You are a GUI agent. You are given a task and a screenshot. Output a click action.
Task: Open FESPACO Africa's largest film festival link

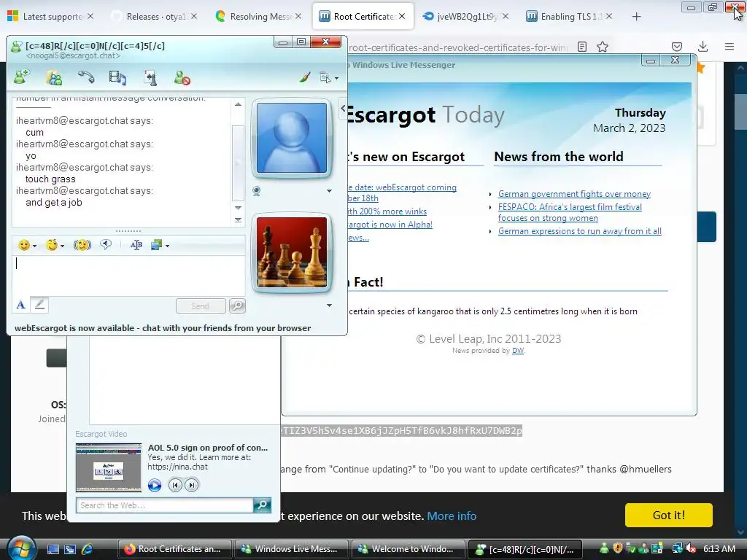pyautogui.click(x=570, y=212)
